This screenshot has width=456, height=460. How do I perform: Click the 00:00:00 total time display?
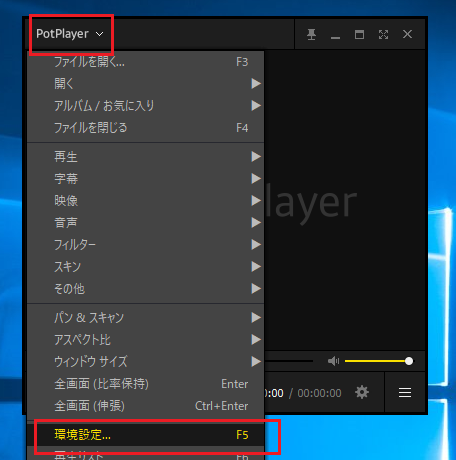click(x=319, y=393)
